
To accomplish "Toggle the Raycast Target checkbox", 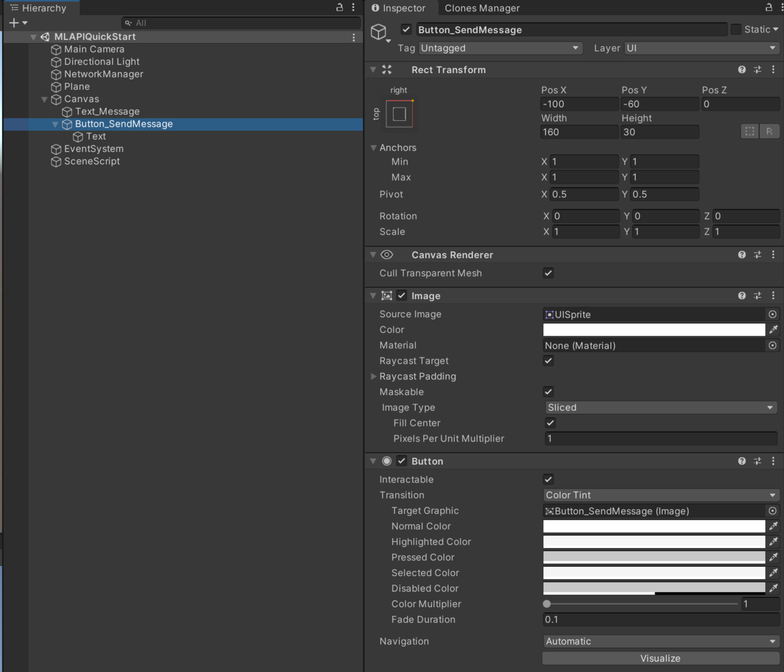I will tap(548, 360).
